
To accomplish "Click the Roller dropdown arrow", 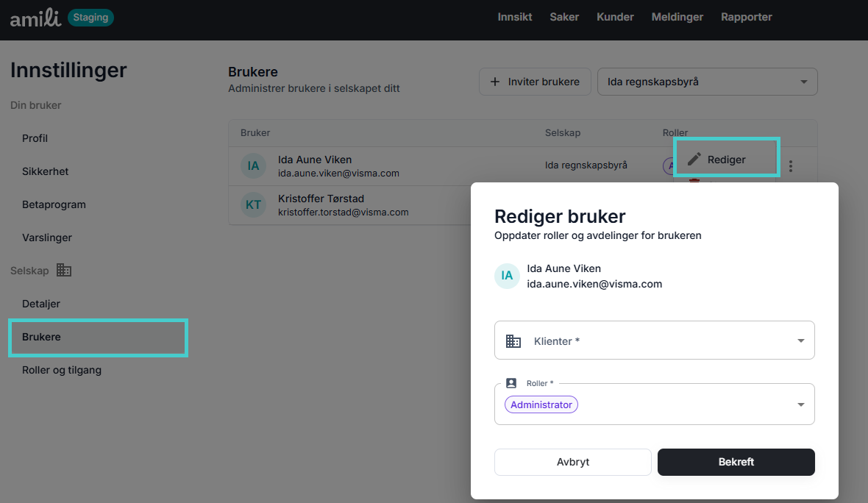I will click(x=800, y=404).
